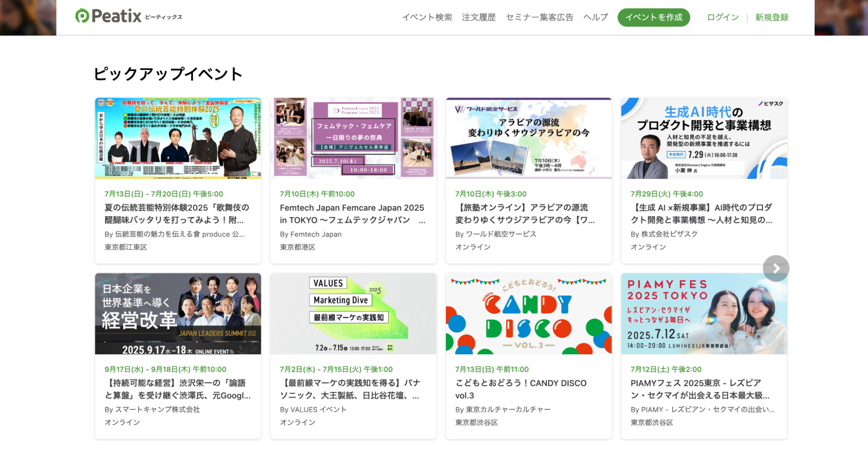Click the next carousel arrow button
Viewport: 868px width, 469px height.
776,268
